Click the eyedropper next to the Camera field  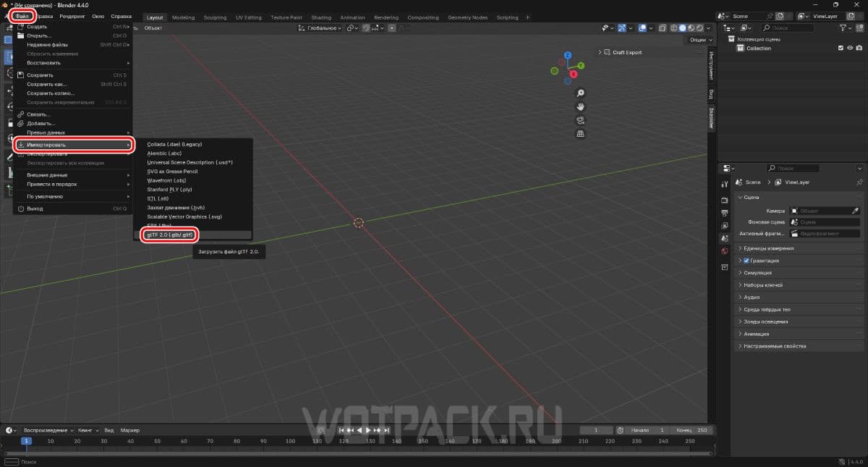coord(855,210)
